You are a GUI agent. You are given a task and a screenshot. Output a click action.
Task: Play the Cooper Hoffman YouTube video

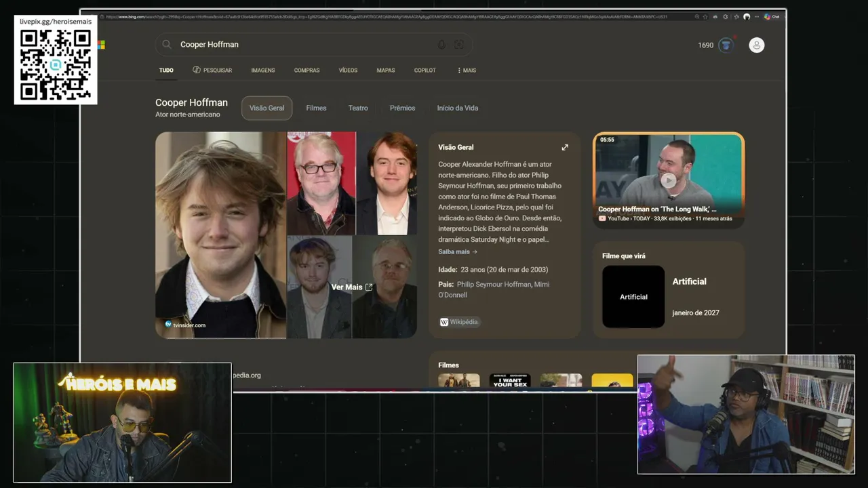(x=669, y=180)
